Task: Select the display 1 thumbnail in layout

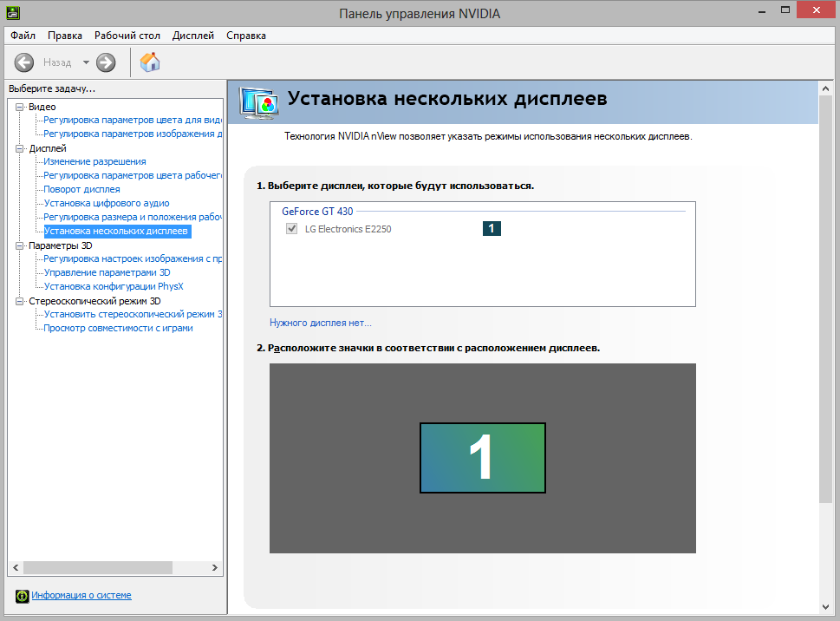Action: click(483, 458)
